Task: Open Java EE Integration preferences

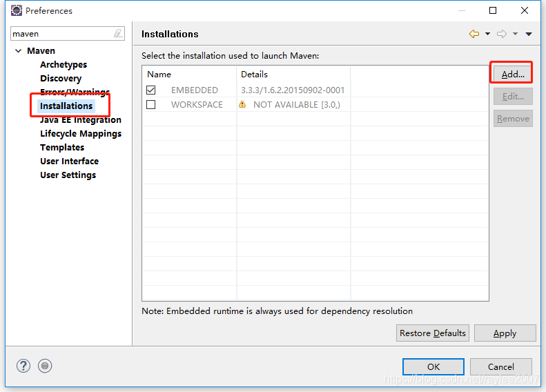Action: coord(81,120)
